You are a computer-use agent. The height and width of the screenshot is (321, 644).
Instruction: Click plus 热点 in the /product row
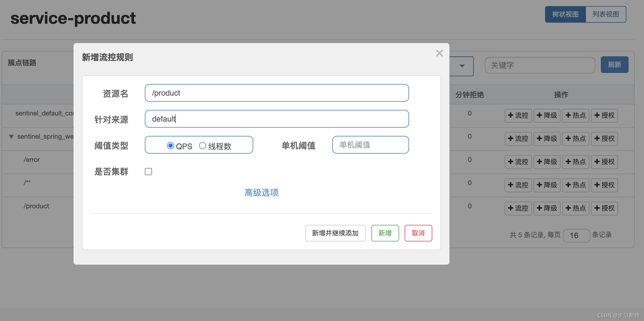(575, 208)
